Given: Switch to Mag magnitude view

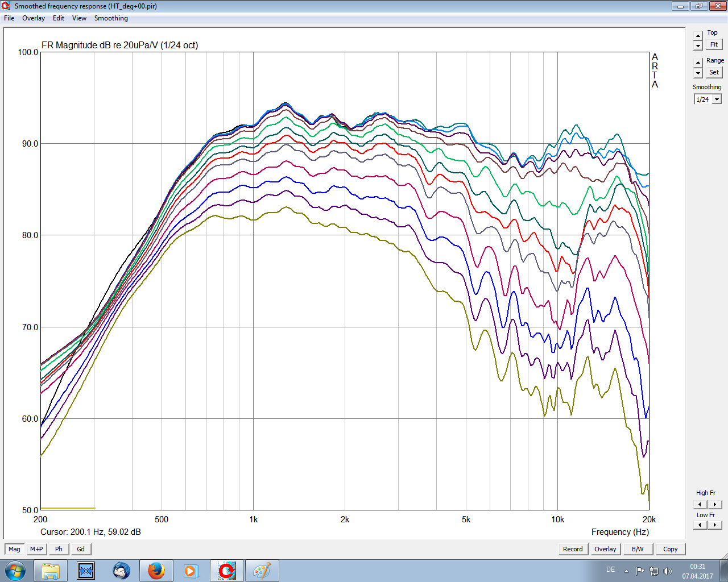Looking at the screenshot, I should [x=14, y=549].
